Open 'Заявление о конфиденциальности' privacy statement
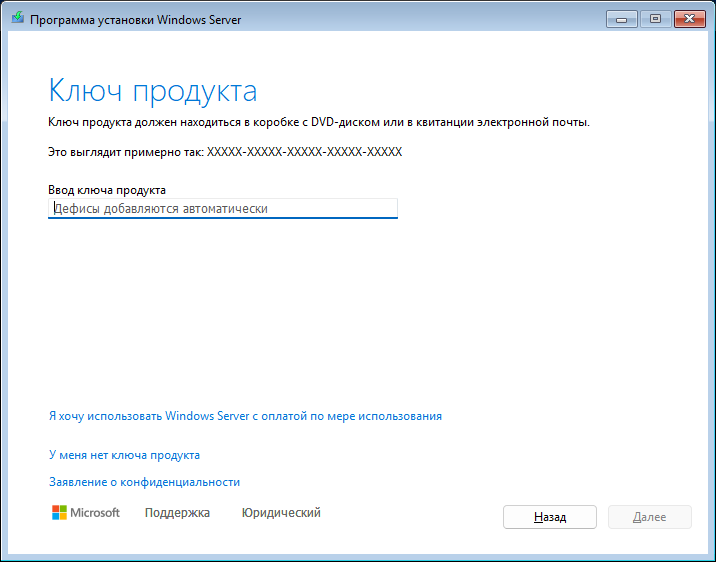 (144, 482)
